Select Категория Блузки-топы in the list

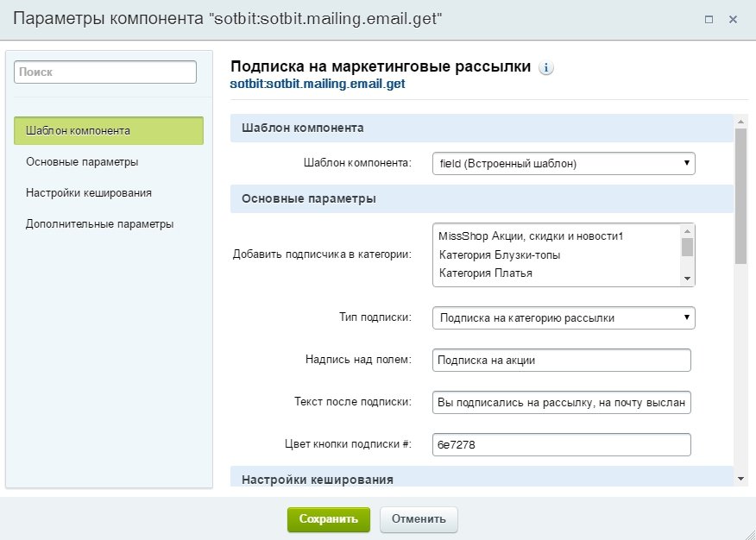point(500,254)
